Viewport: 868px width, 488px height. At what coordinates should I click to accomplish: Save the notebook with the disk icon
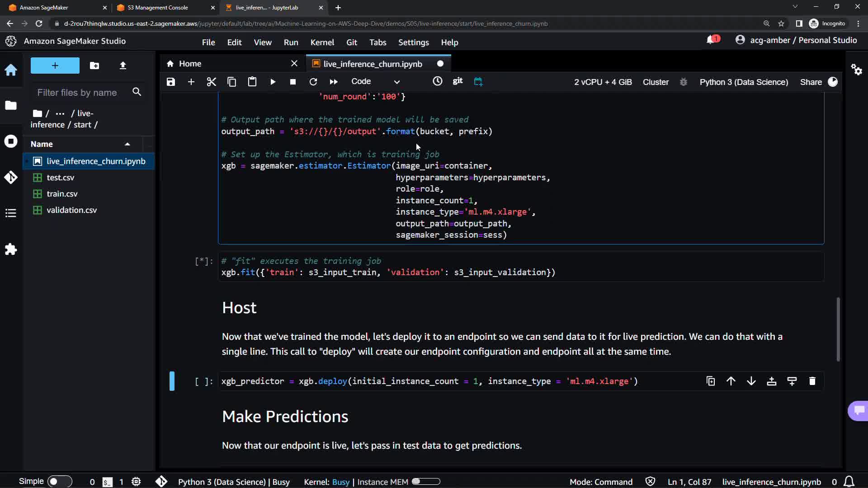pos(170,82)
